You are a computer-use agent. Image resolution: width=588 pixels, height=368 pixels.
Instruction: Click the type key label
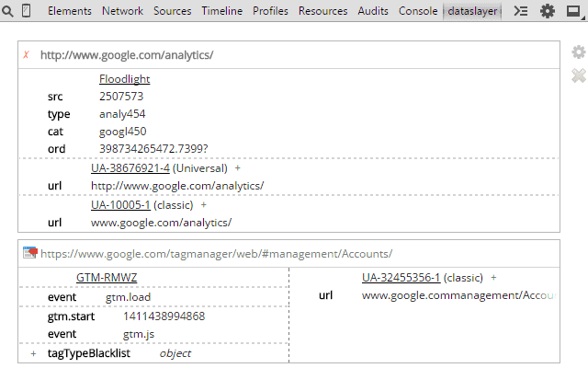(x=59, y=114)
